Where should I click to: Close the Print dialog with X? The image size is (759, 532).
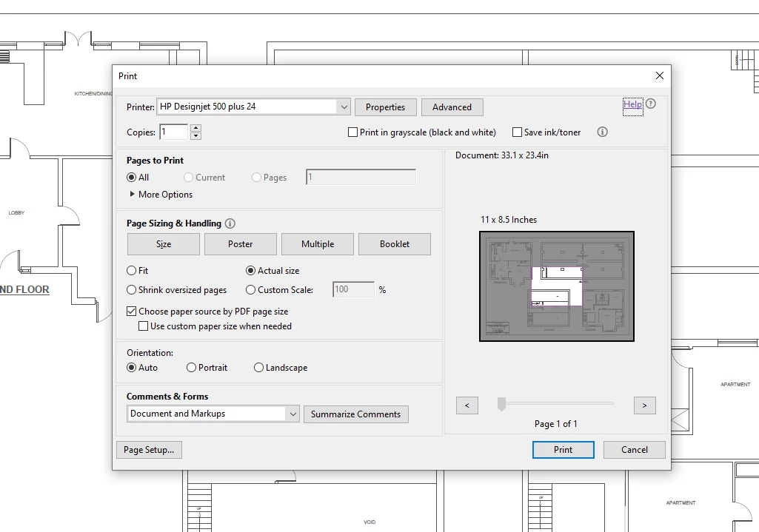(659, 75)
